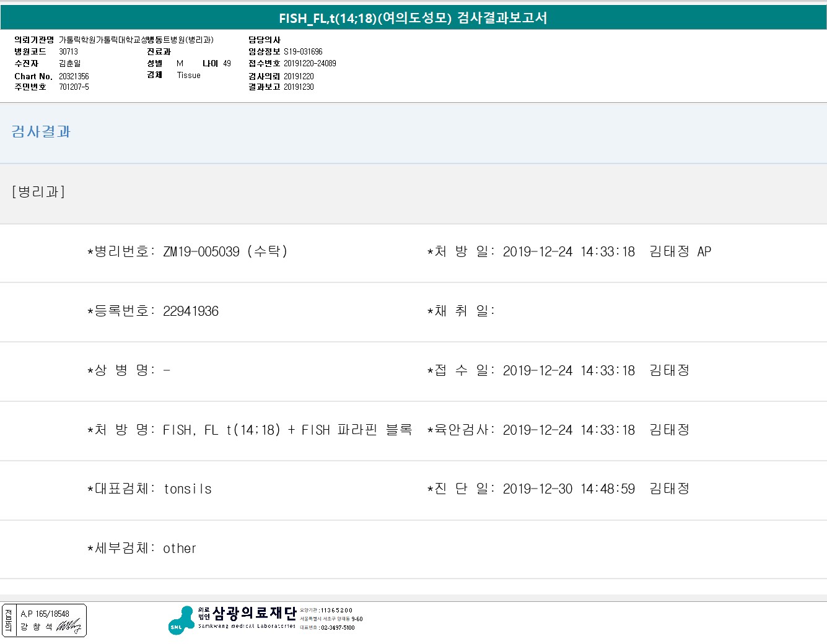Select the [병리과] section label
The height and width of the screenshot is (644, 827).
click(x=38, y=192)
